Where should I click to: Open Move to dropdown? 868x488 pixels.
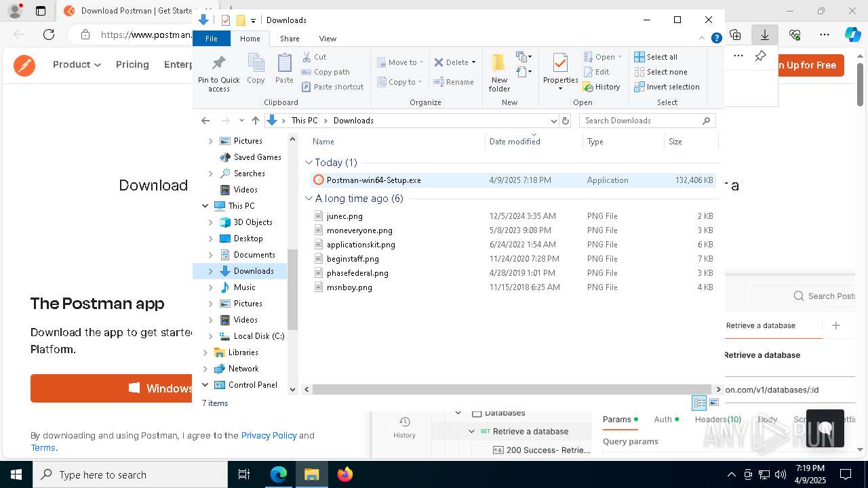[x=400, y=62]
